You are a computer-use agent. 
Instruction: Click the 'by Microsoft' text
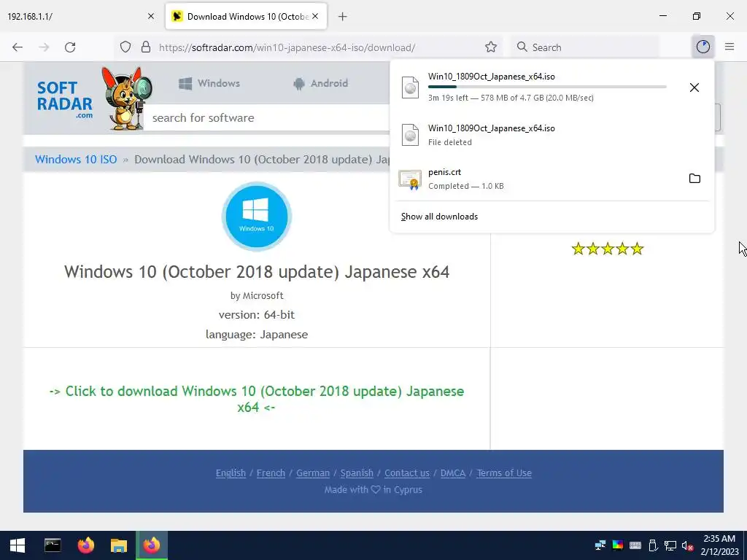click(257, 296)
